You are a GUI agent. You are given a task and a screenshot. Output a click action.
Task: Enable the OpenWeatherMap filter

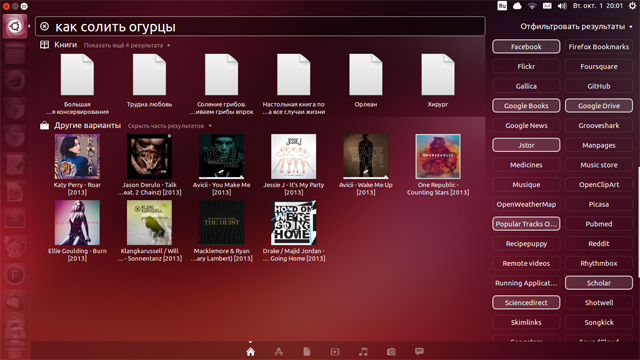tap(526, 204)
